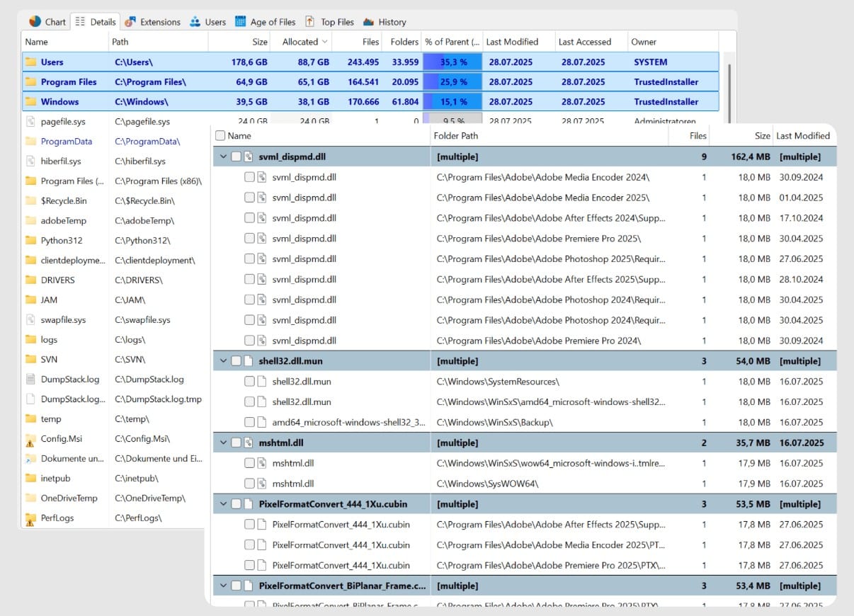Viewport: 854px width, 616px height.
Task: Click the JAM folder icon
Action: click(x=30, y=300)
